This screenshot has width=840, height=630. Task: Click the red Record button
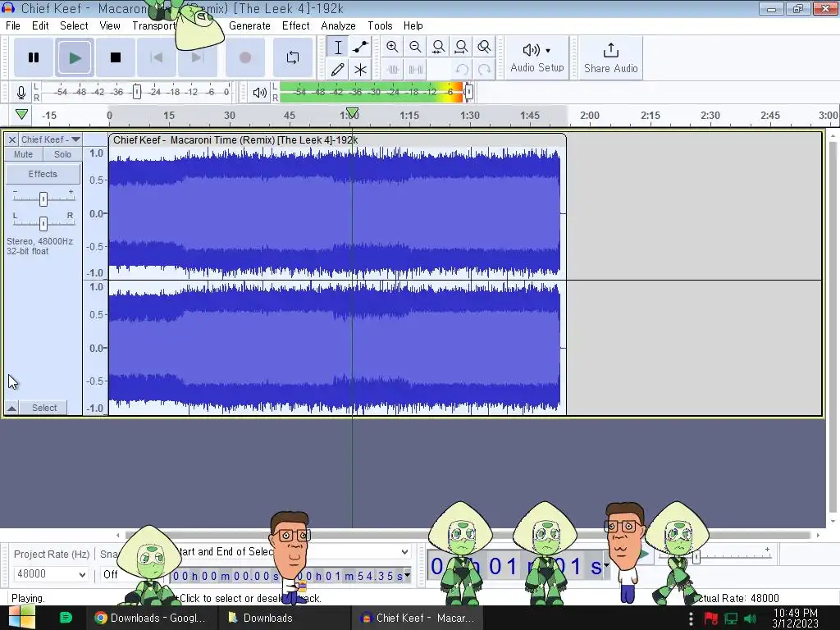coord(244,57)
